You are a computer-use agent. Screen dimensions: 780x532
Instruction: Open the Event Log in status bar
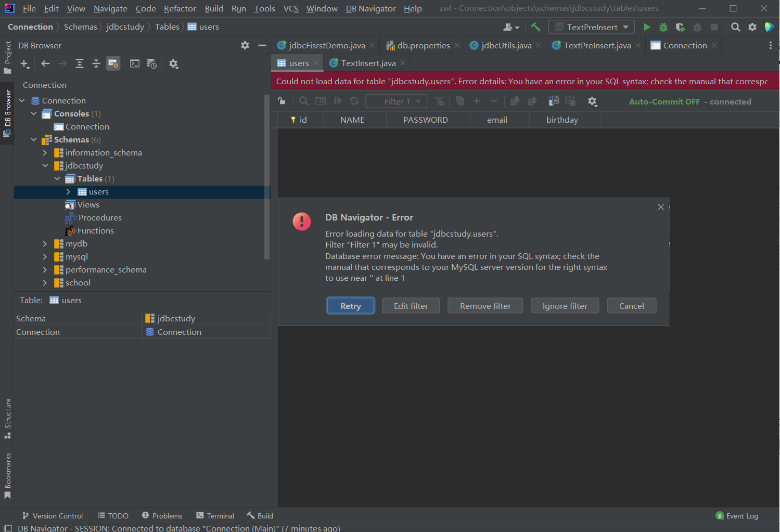(737, 516)
